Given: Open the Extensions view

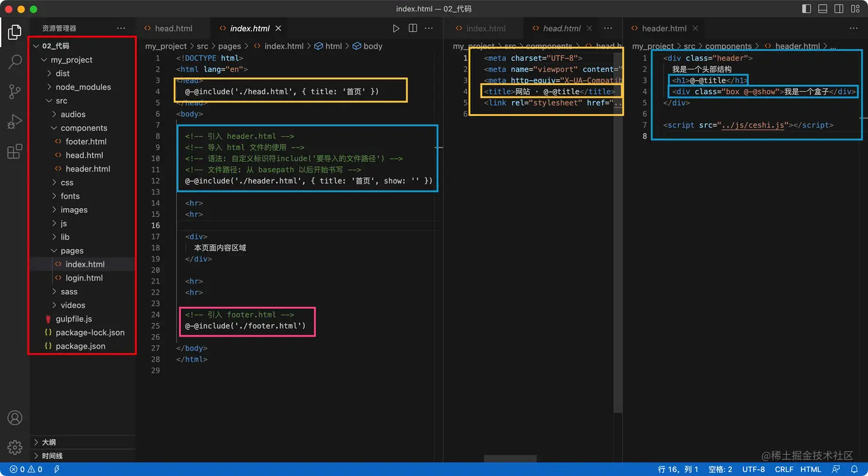Looking at the screenshot, I should click(15, 151).
